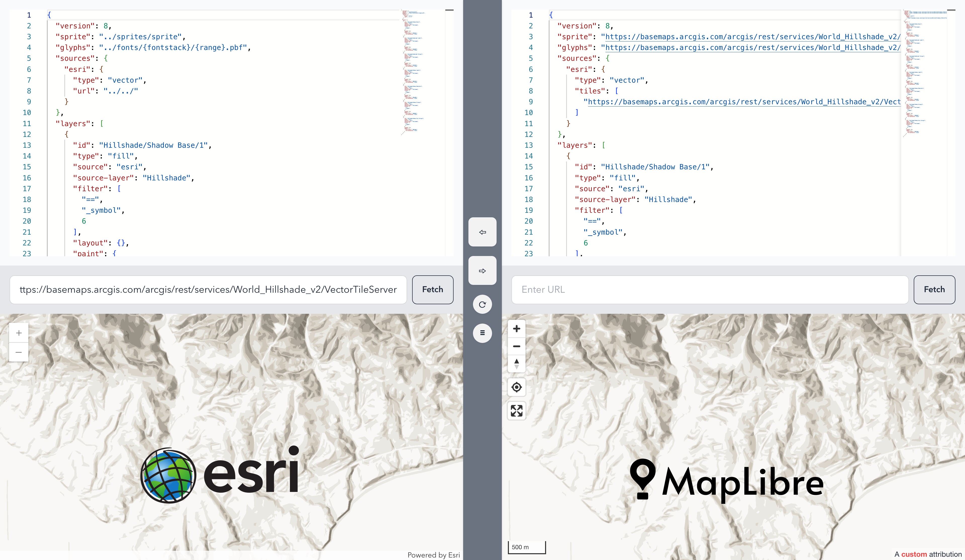
Task: Click the circular refresh icon
Action: [x=482, y=304]
